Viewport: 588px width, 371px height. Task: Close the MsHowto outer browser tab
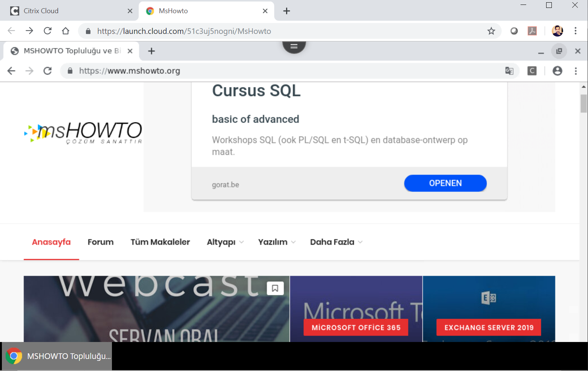point(265,11)
